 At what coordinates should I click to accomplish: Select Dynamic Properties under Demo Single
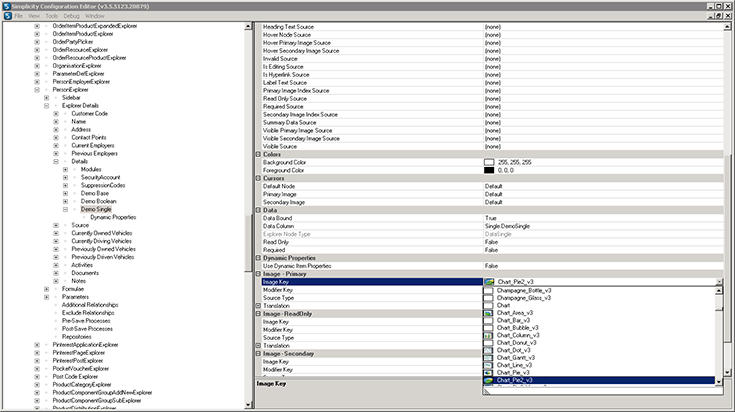coord(112,217)
